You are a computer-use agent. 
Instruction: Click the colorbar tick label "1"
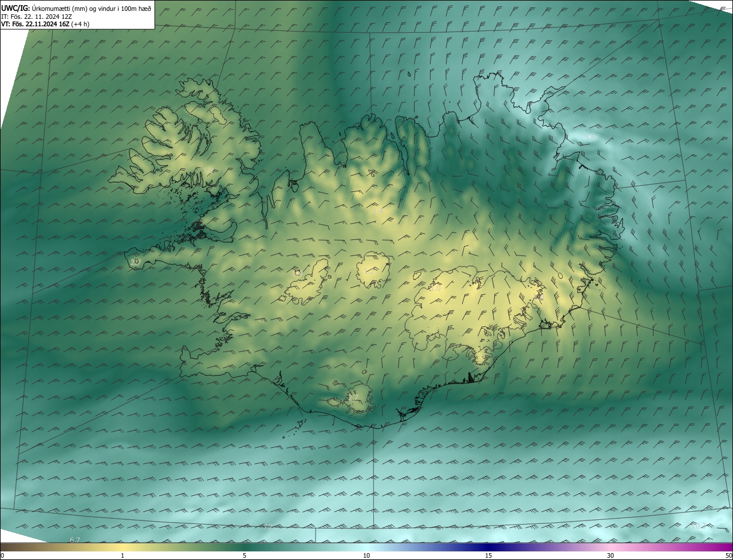122,555
